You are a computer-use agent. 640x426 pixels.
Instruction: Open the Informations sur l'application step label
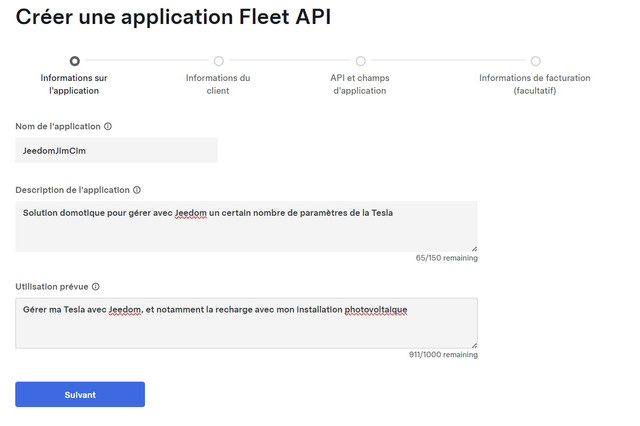point(74,84)
